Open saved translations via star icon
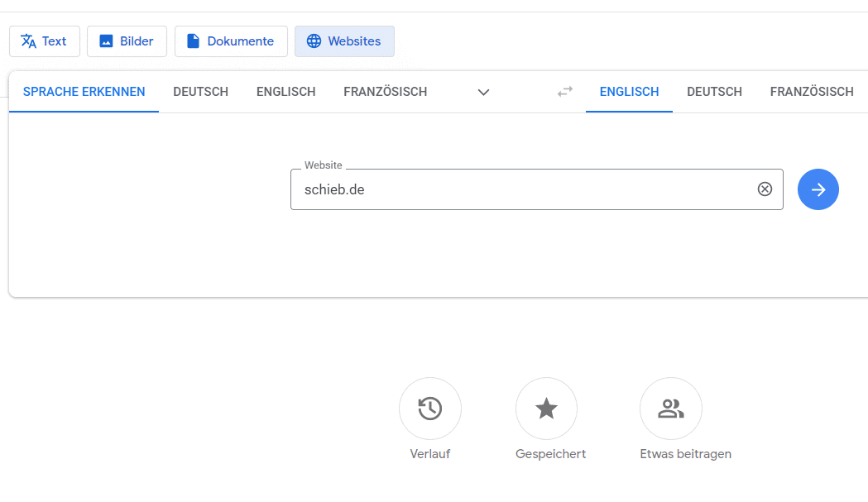The image size is (868, 502). (546, 409)
